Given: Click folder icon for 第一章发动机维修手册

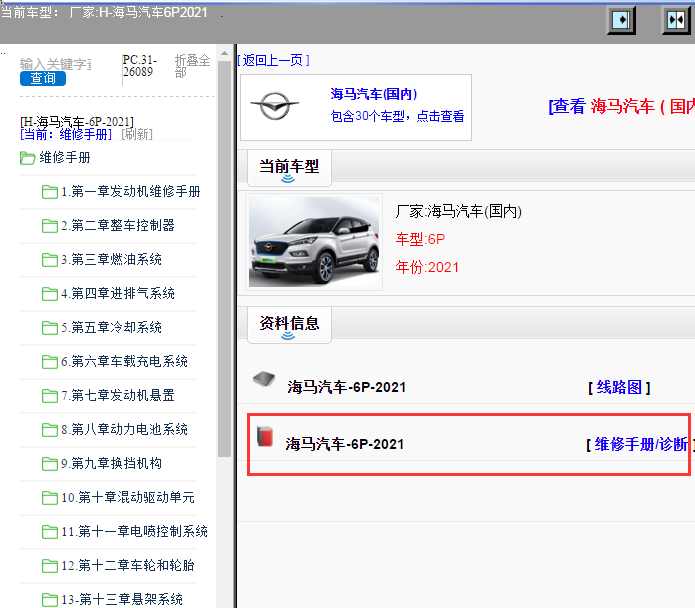Looking at the screenshot, I should click(x=50, y=192).
